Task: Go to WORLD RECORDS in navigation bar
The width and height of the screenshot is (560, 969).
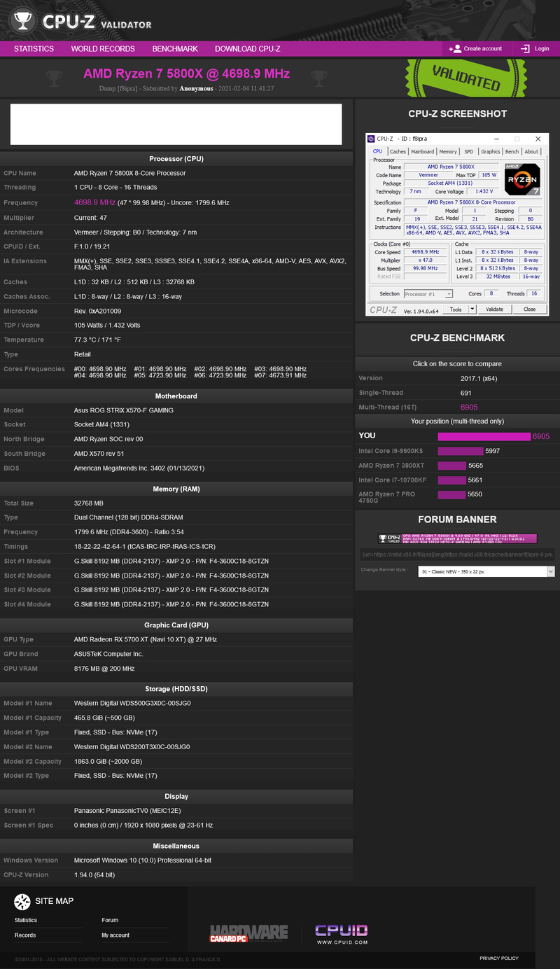Action: 103,49
